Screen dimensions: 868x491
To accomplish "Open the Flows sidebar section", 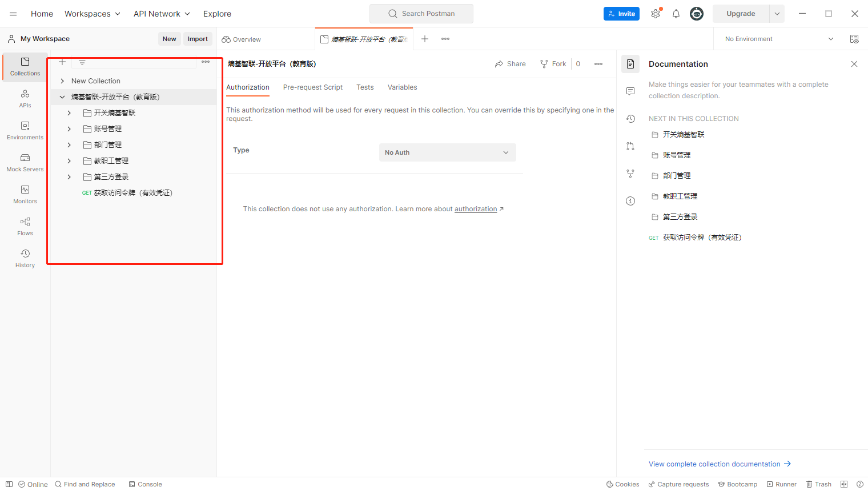I will point(25,227).
